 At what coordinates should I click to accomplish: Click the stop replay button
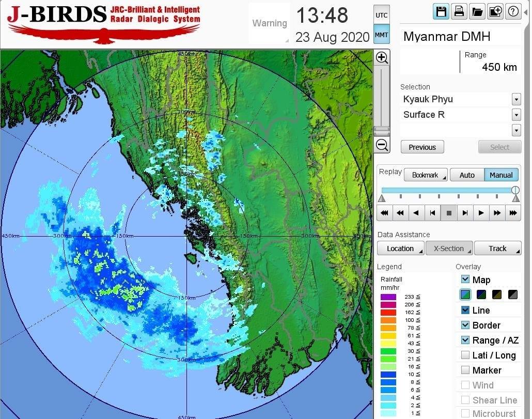click(449, 212)
